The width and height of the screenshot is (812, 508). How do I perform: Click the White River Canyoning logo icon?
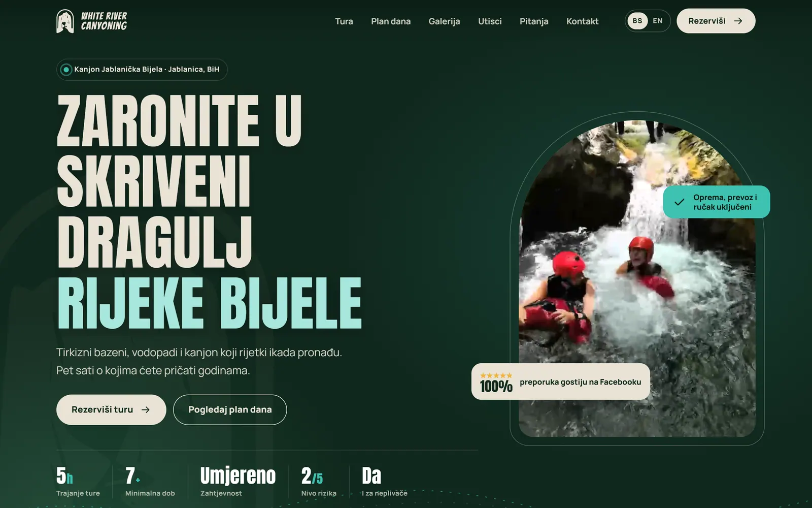click(x=65, y=21)
